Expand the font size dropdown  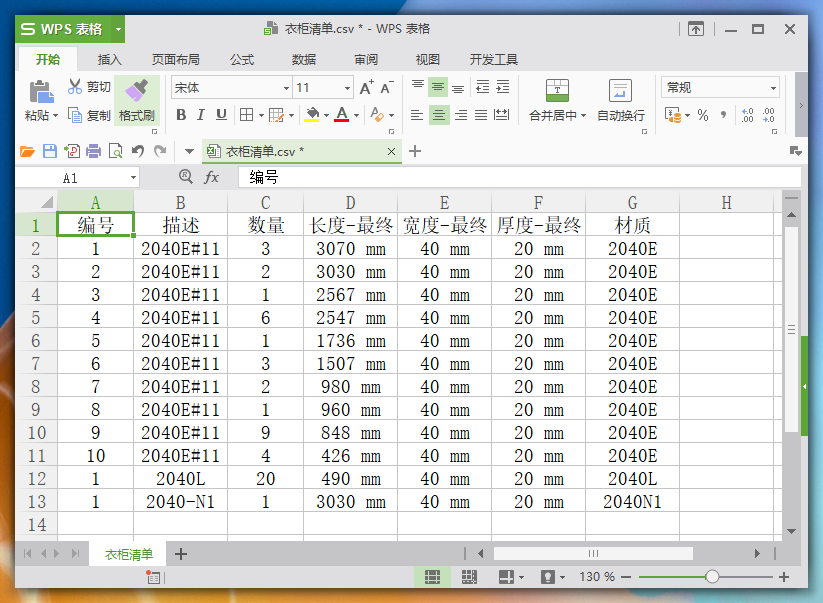[x=346, y=88]
